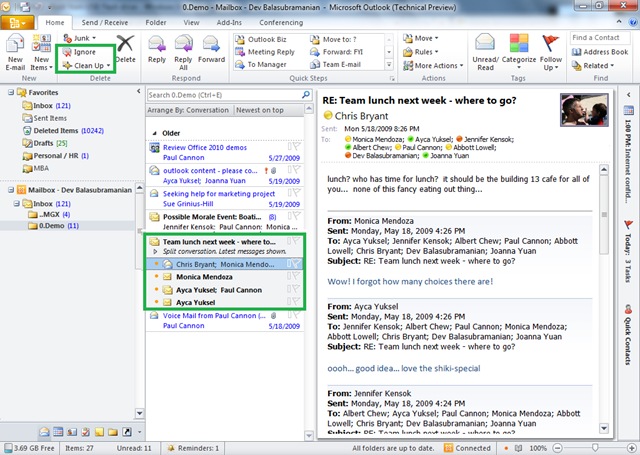Click the sender photo thumbnail
This screenshot has width=640, height=455.
click(584, 110)
